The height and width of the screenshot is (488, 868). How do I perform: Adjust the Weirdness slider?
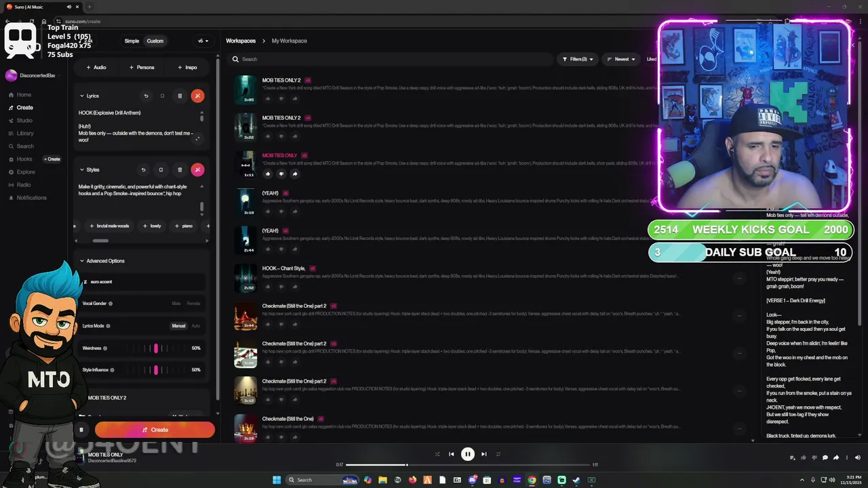pos(156,348)
